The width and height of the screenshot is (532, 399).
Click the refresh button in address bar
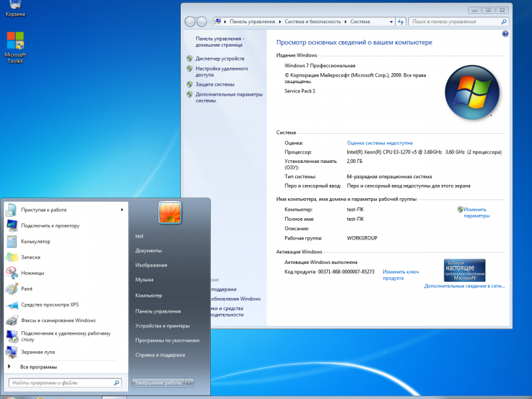click(x=401, y=22)
